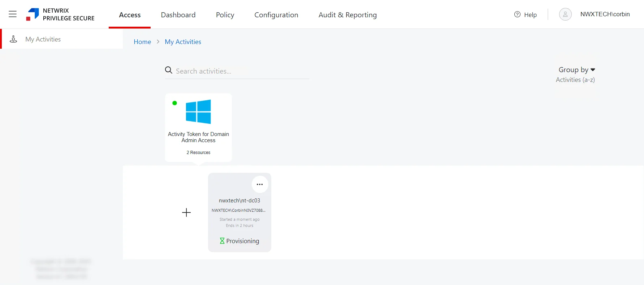Click the Provisioning status label
The height and width of the screenshot is (285, 644).
[x=243, y=241]
